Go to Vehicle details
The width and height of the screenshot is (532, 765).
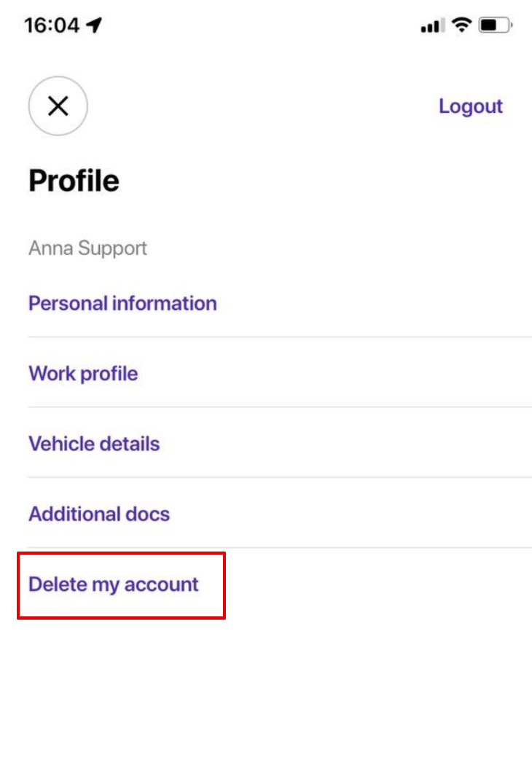coord(94,444)
